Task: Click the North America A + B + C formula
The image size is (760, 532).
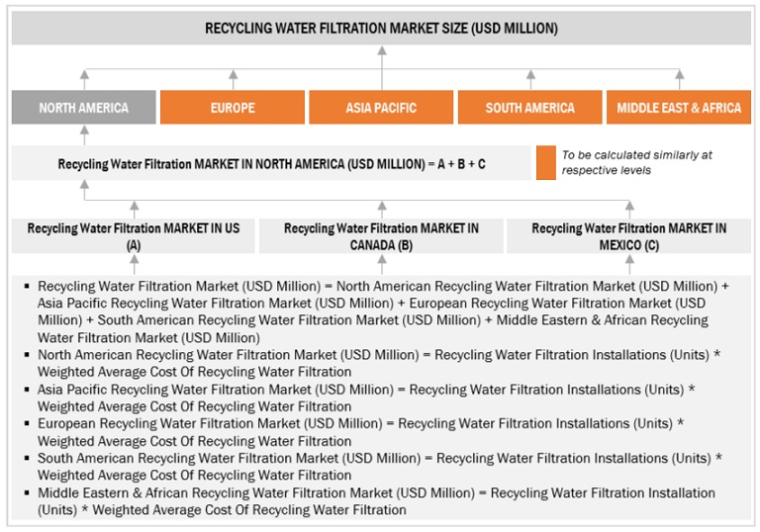Action: coord(271,163)
